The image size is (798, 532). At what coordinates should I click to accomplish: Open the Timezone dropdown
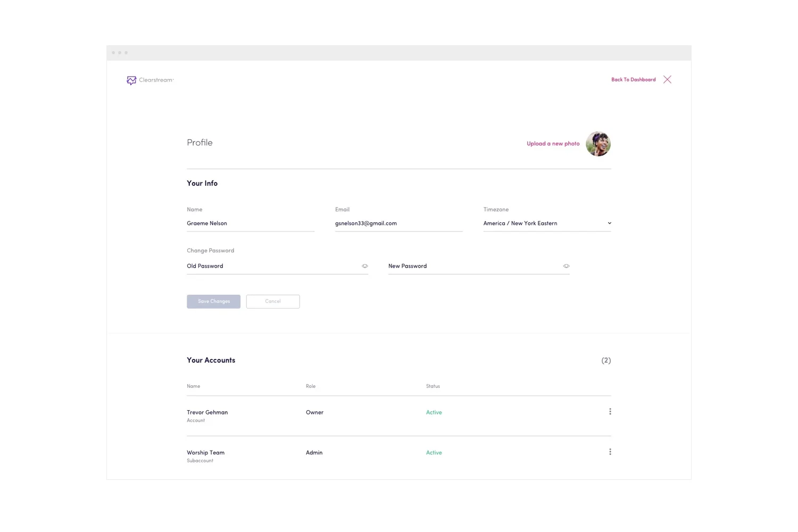pos(547,223)
